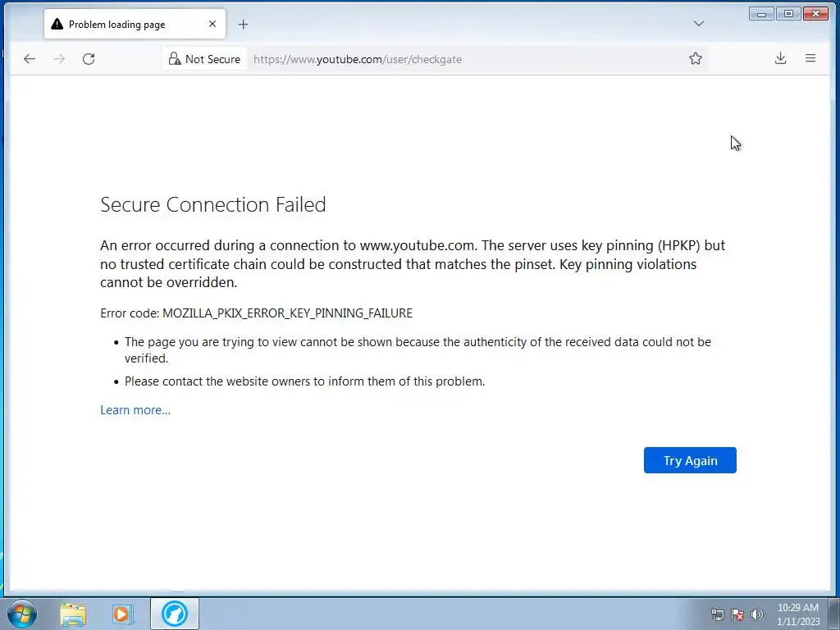Image resolution: width=840 pixels, height=630 pixels.
Task: Expand the list all tabs chevron
Action: click(699, 24)
